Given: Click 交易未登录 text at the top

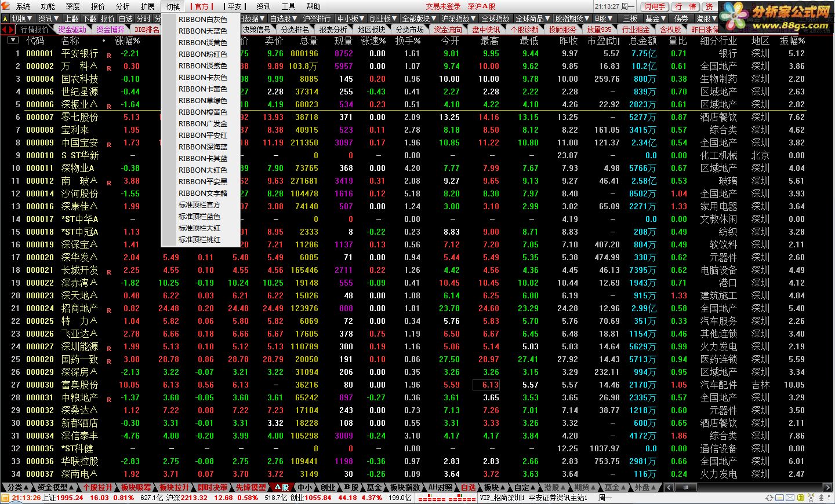Looking at the screenshot, I should click(443, 6).
